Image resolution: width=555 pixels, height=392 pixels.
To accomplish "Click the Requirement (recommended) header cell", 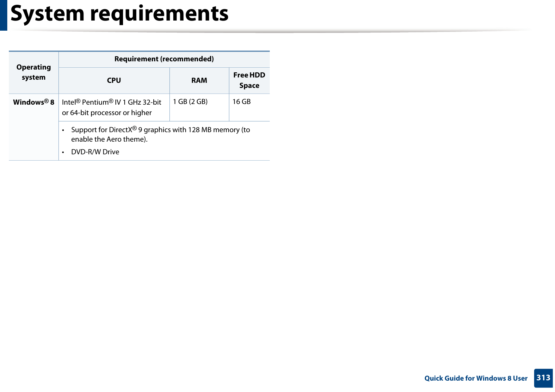I will coord(164,59).
